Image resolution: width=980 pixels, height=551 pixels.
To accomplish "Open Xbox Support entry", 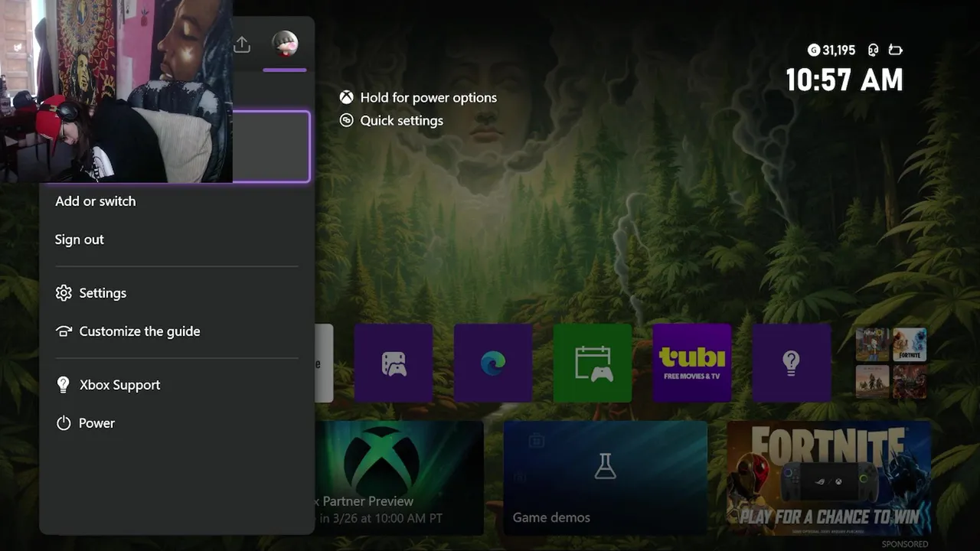I will [x=119, y=385].
